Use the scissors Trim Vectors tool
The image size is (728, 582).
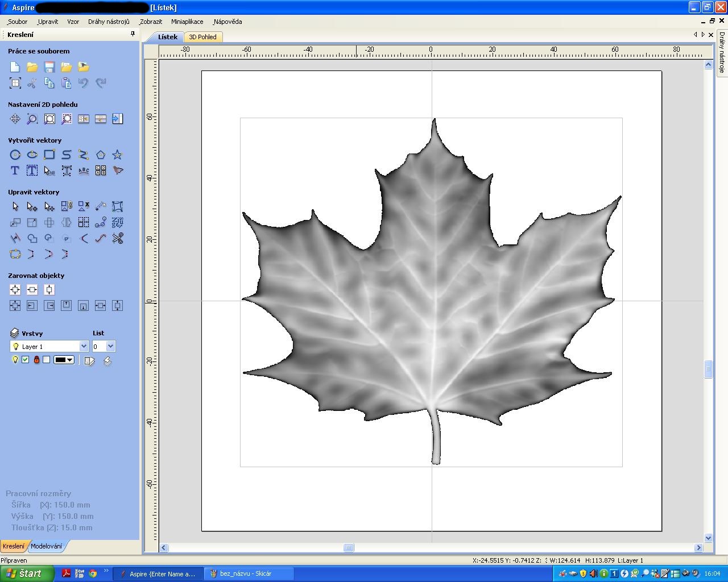coord(118,239)
